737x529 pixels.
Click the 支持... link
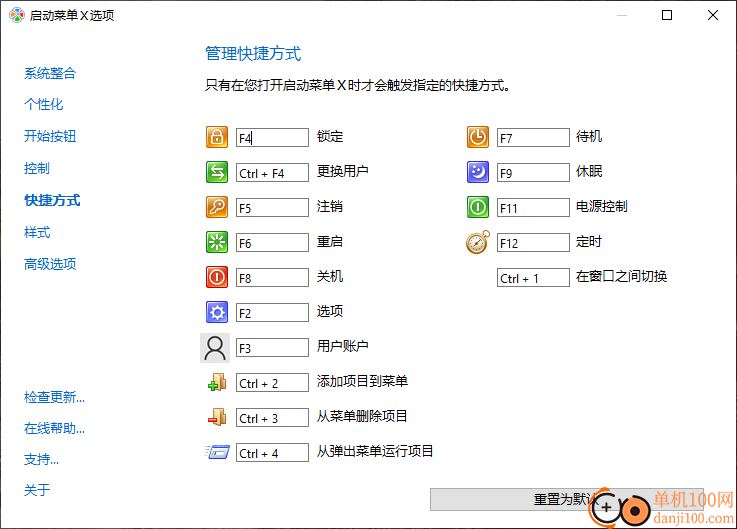(x=41, y=459)
